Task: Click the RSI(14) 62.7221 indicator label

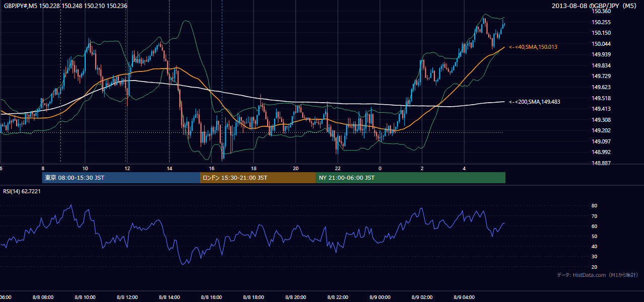Action: point(22,191)
